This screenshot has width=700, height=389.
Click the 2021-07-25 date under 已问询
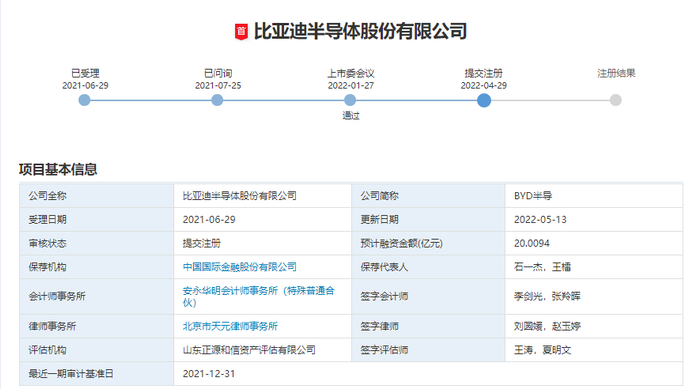(x=218, y=86)
